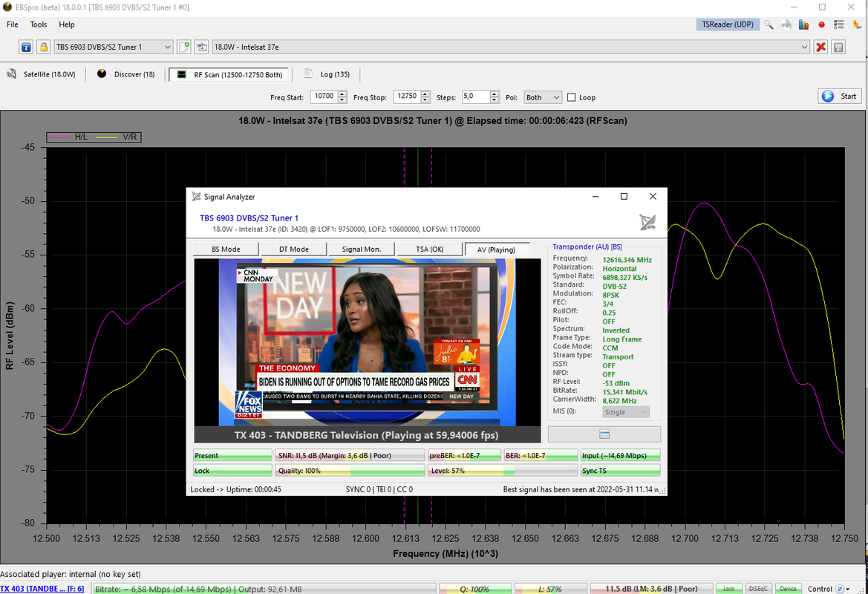This screenshot has height=594, width=868.
Task: Click the Lock indicator in status bar
Action: click(729, 589)
